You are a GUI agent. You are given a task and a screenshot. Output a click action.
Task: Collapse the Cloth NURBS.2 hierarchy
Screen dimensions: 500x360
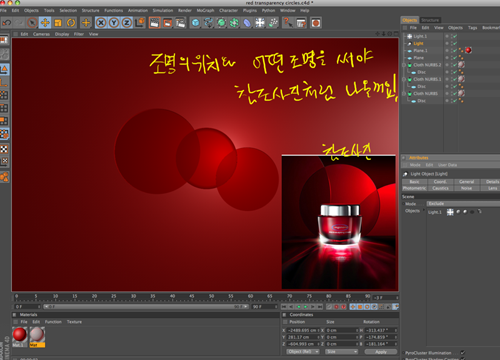tap(404, 65)
